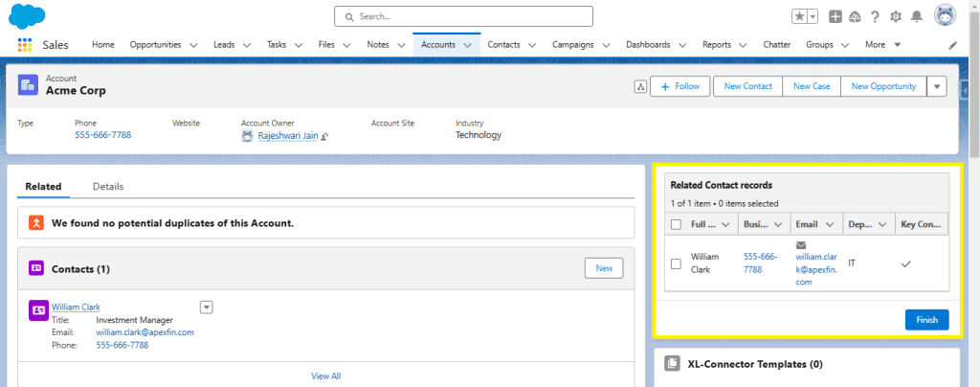
Task: Open the Setup gear icon
Action: point(896,17)
